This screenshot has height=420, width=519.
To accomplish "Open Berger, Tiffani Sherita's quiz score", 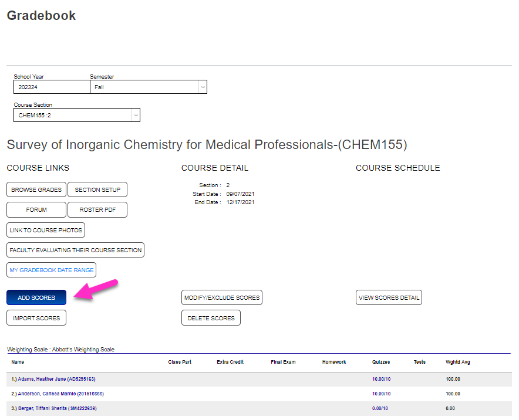I will click(380, 408).
